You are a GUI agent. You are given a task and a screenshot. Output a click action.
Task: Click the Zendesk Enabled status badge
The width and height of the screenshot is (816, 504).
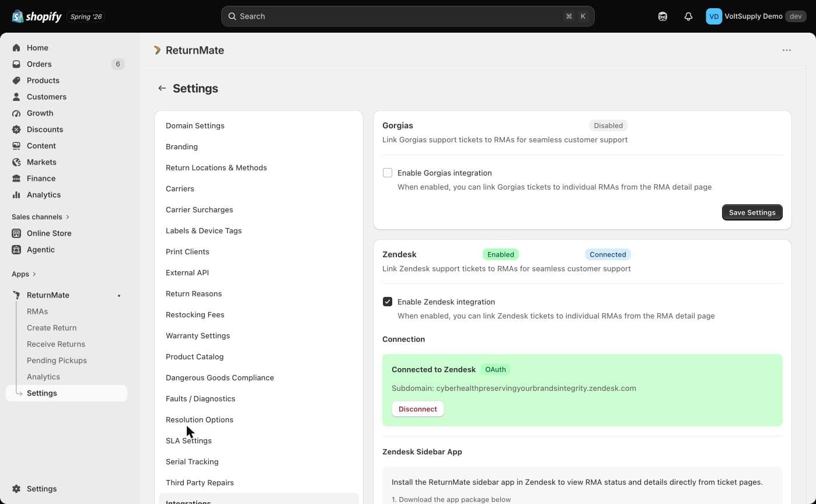pos(501,254)
